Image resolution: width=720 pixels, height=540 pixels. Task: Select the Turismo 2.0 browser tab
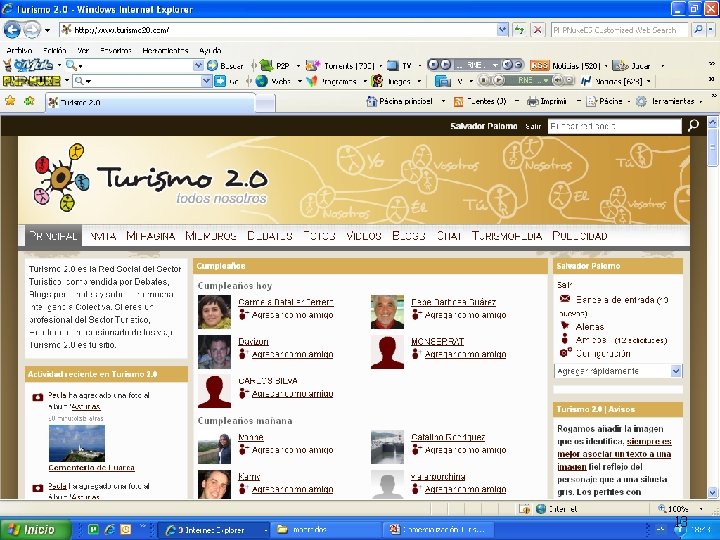tap(150, 102)
